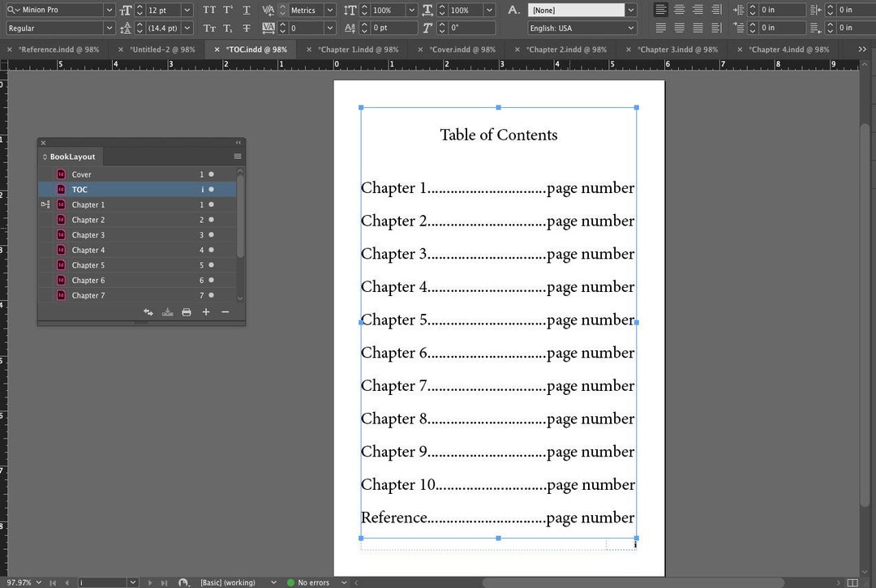Screen dimensions: 876x588
Task: Align paragraph left
Action: click(x=661, y=10)
